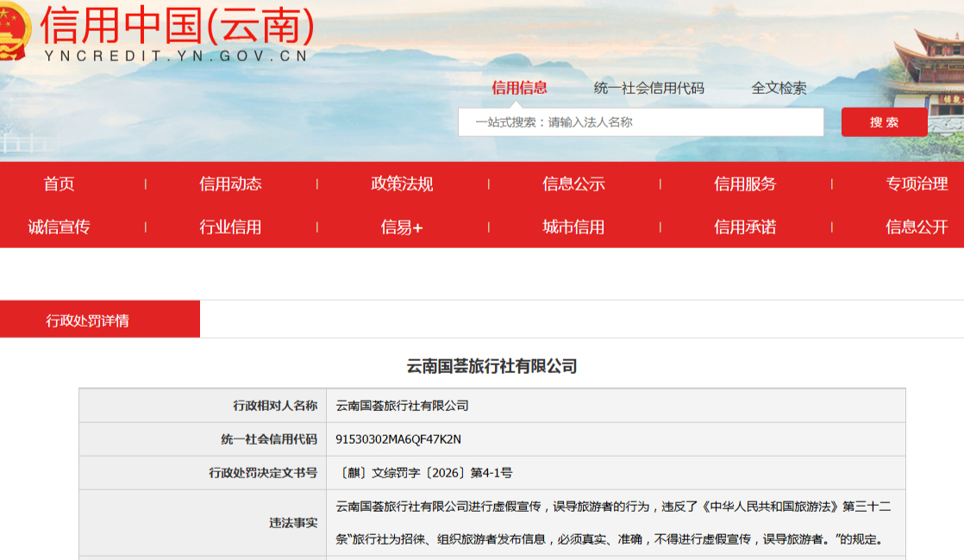Click the 云南国荟旅行社有限公司 page heading
The width and height of the screenshot is (964, 560).
tap(491, 366)
